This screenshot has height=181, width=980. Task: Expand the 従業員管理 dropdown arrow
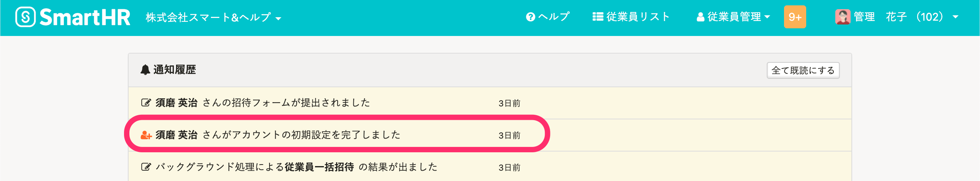[x=767, y=17]
